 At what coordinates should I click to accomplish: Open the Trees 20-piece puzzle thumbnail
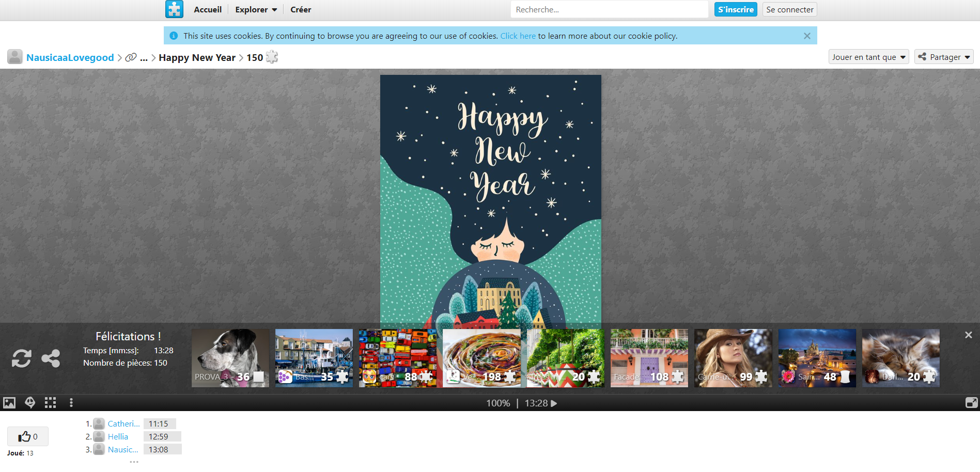click(x=566, y=358)
